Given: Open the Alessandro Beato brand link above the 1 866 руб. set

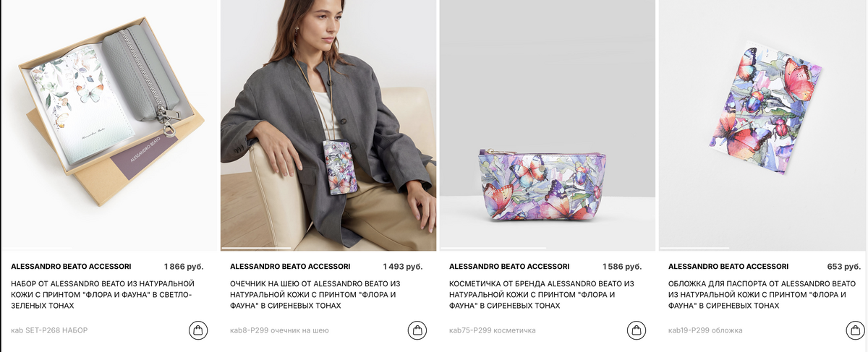Looking at the screenshot, I should (x=71, y=267).
